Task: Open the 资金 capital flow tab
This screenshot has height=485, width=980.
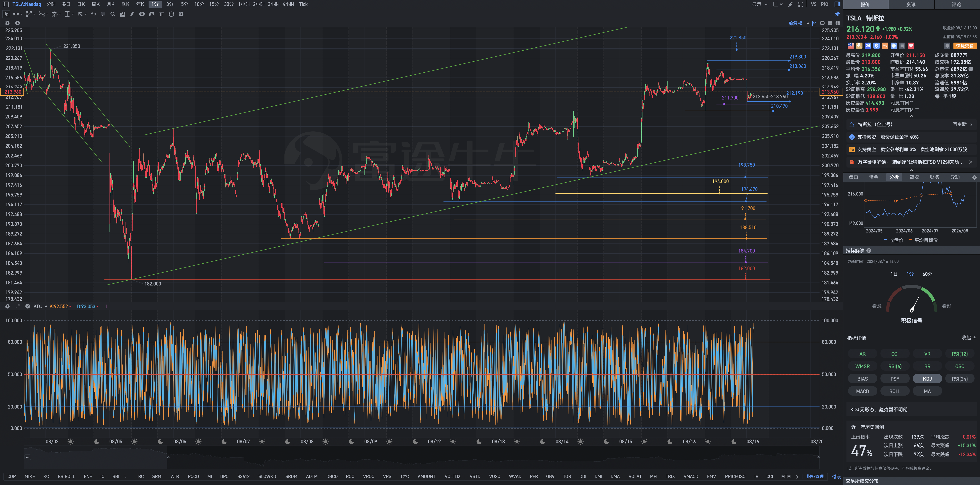Action: [874, 177]
